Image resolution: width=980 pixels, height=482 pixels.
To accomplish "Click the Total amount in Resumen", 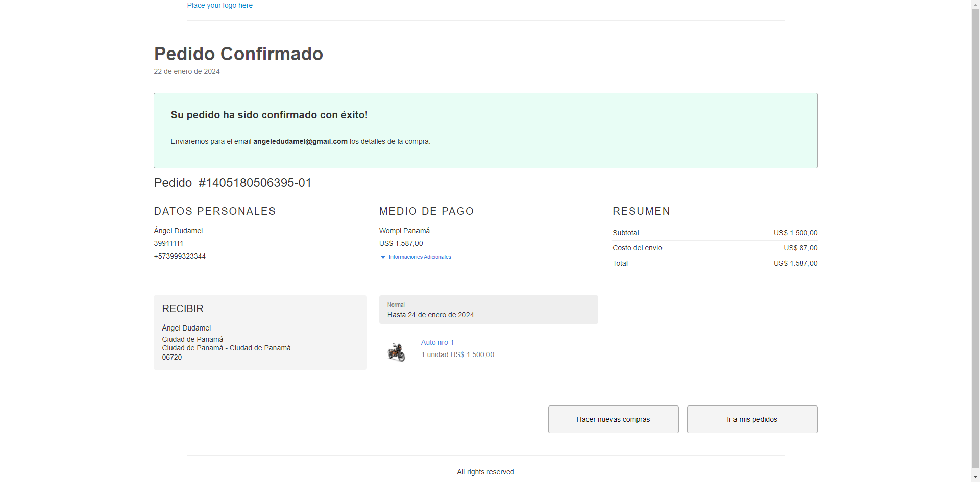I will tap(795, 264).
